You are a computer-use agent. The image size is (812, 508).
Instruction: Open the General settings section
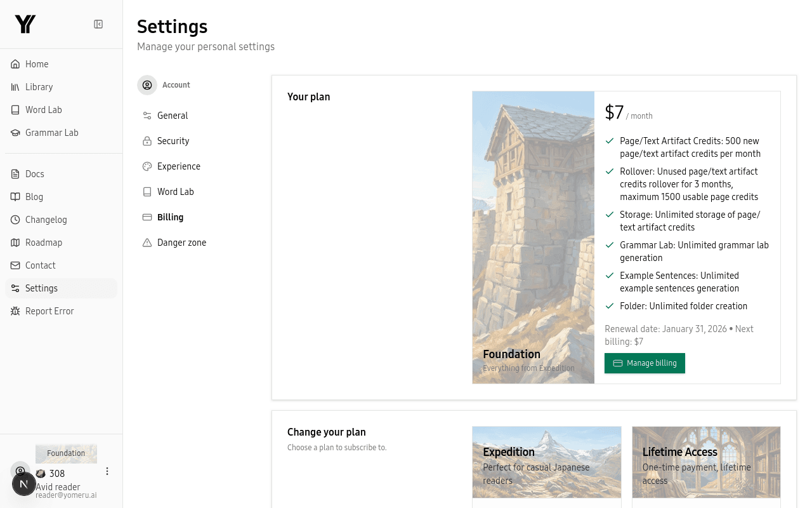tap(172, 116)
